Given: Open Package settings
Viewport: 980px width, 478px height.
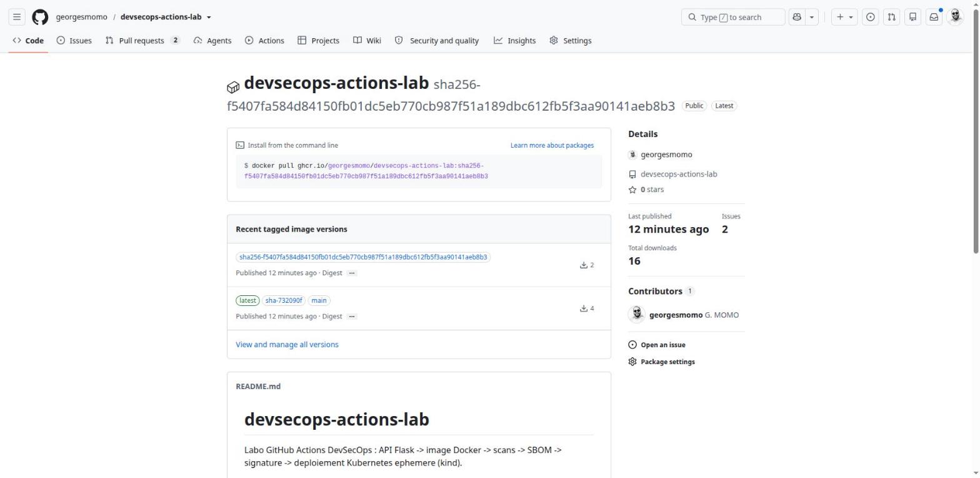Looking at the screenshot, I should [x=661, y=362].
